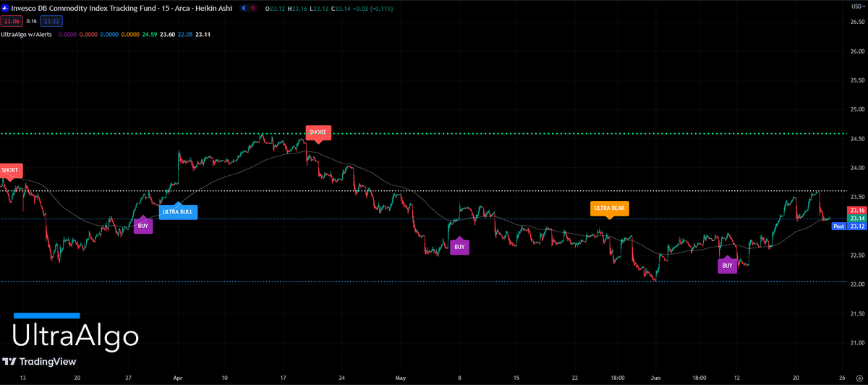Image resolution: width=868 pixels, height=385 pixels.
Task: Click the blue 23.22 buy price button
Action: pos(51,21)
